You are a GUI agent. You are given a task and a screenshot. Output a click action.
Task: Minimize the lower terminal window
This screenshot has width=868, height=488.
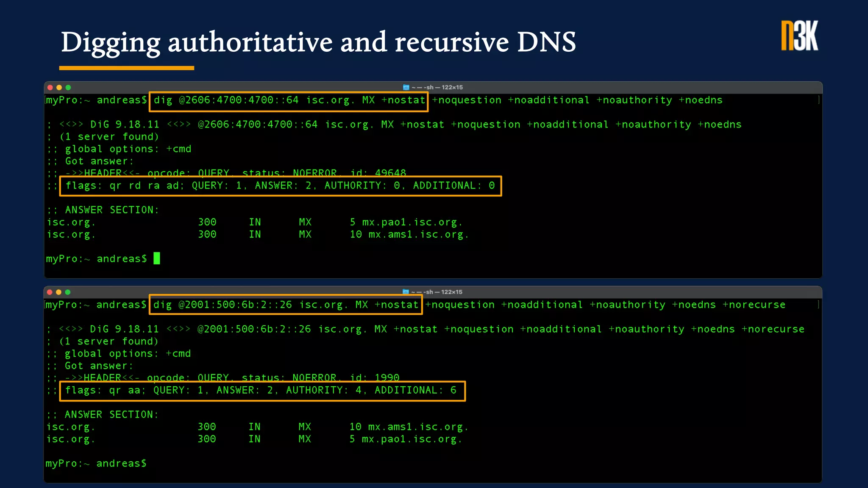point(58,292)
